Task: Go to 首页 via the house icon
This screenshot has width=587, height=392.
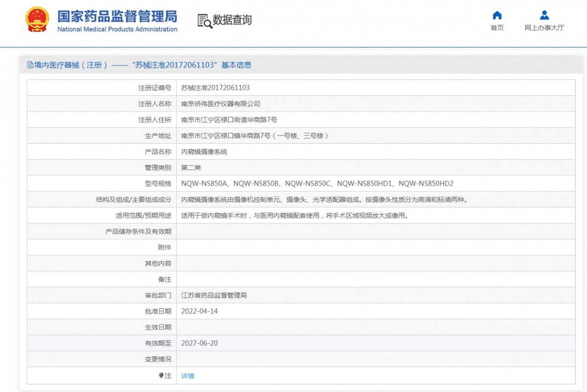Action: click(x=497, y=15)
